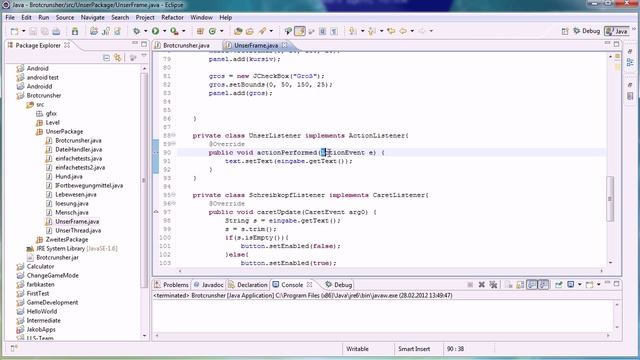Image resolution: width=640 pixels, height=360 pixels.
Task: Switch to the Javadoc tab
Action: coord(209,284)
